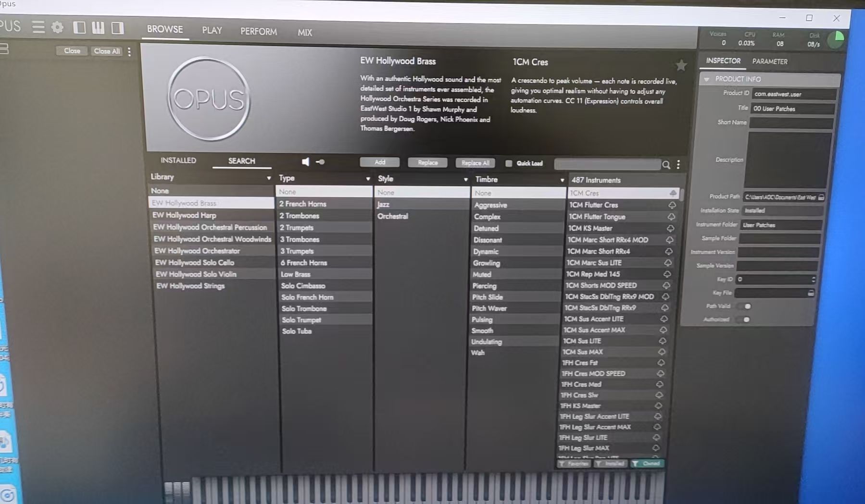Collapse the Product Info section
Image resolution: width=865 pixels, height=504 pixels.
tap(707, 79)
